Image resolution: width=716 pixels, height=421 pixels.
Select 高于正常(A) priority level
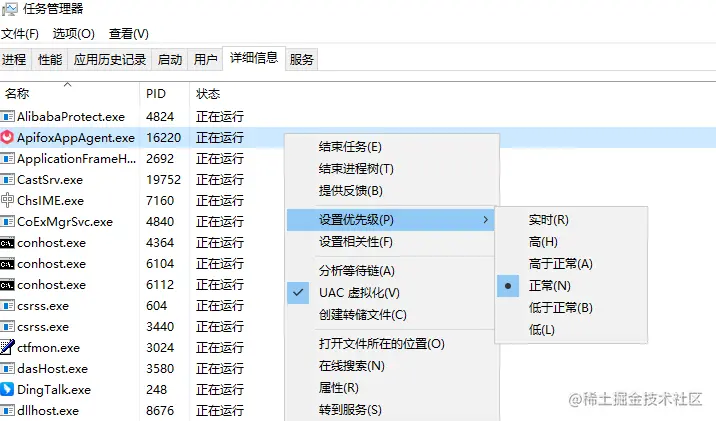[x=571, y=264]
